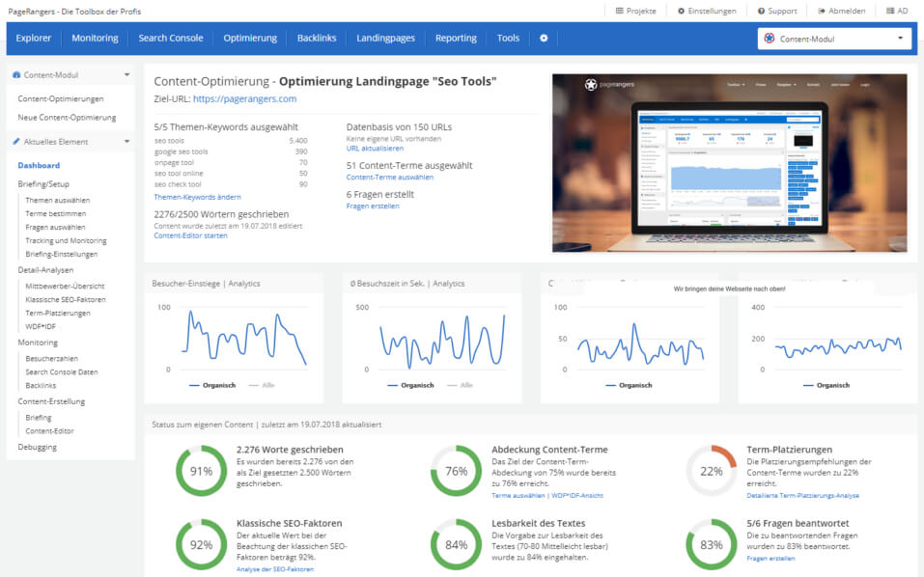Click the 83% Fragen beantwortet donut chart
924x577 pixels.
712,544
